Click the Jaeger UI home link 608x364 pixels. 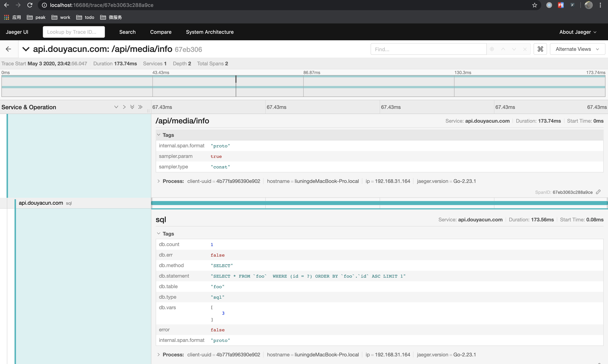coord(17,32)
